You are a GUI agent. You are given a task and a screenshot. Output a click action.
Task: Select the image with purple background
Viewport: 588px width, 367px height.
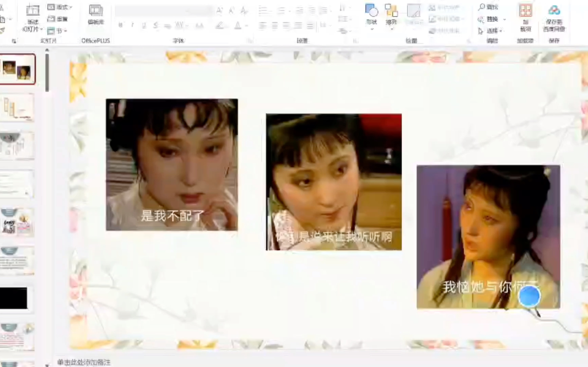point(488,237)
